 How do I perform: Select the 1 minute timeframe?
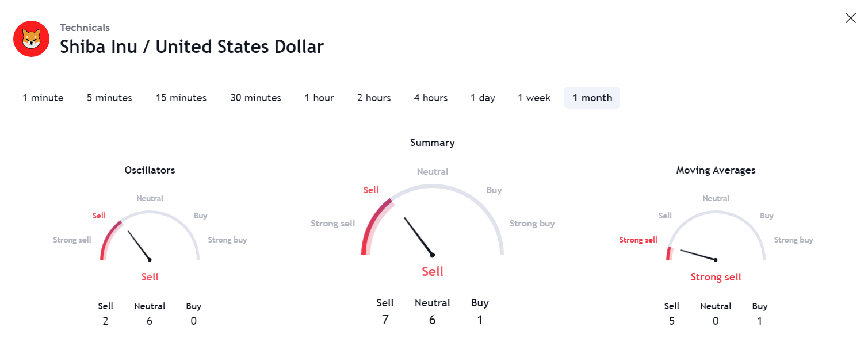pyautogui.click(x=43, y=98)
